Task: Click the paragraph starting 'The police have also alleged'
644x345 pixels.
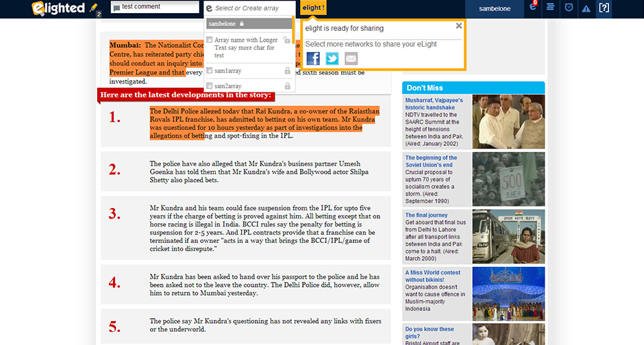Action: click(259, 172)
